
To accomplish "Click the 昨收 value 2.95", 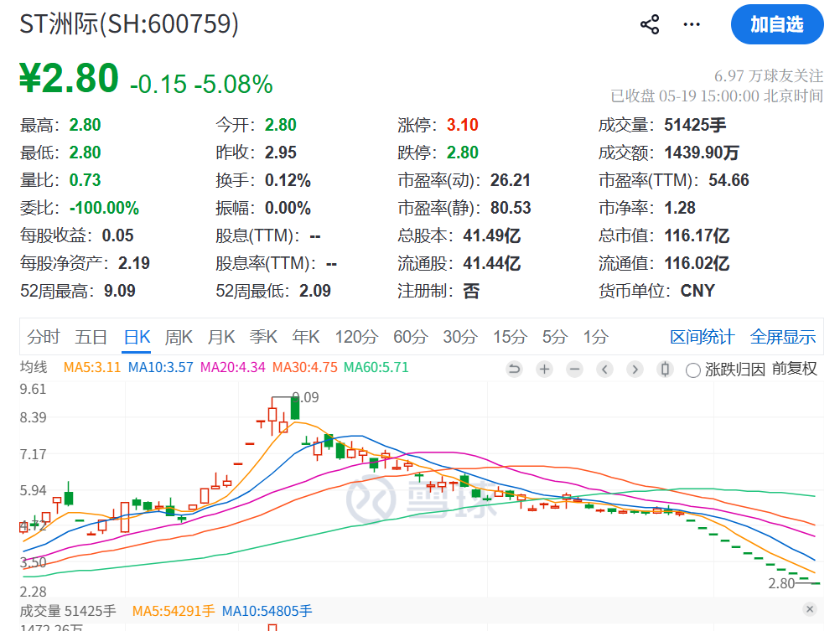I will coord(281,153).
